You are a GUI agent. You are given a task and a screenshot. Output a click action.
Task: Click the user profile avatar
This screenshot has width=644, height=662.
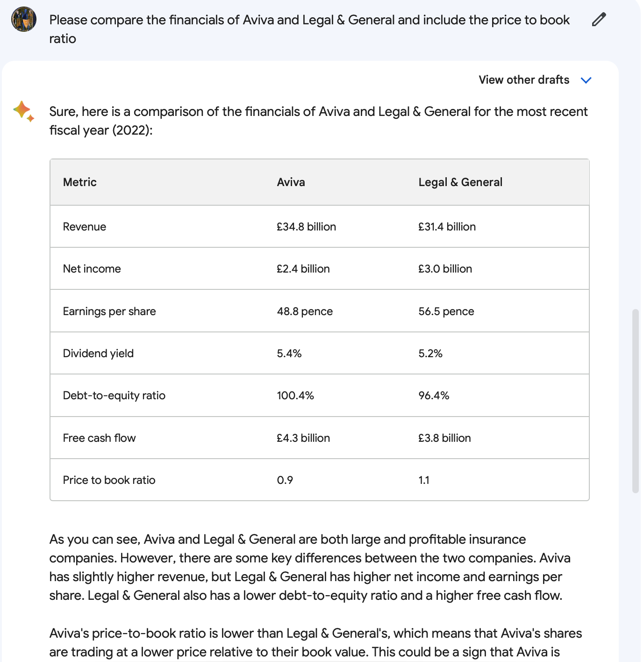[x=24, y=20]
